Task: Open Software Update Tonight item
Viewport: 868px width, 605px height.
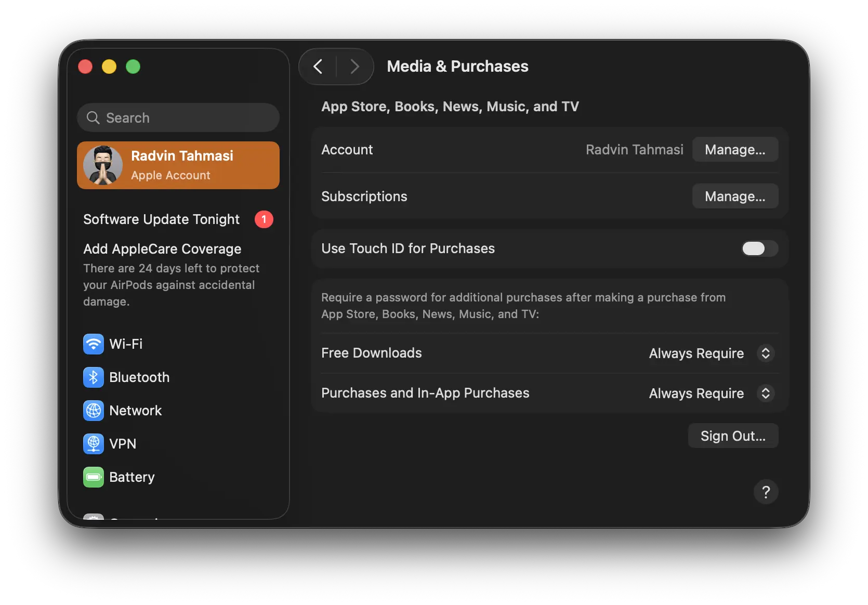Action: [178, 219]
